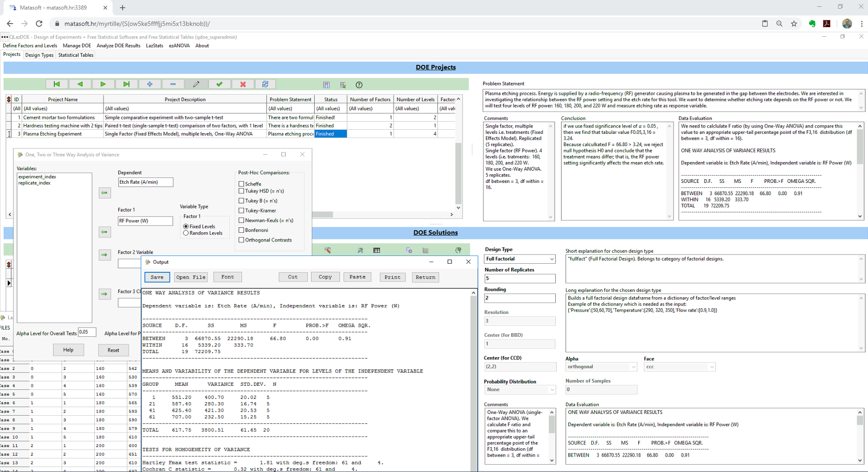Click the pencil edit record icon
868x472 pixels.
pyautogui.click(x=196, y=84)
